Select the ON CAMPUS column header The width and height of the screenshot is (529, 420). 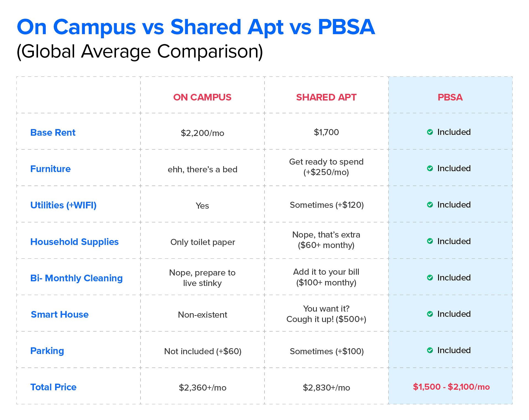point(202,97)
